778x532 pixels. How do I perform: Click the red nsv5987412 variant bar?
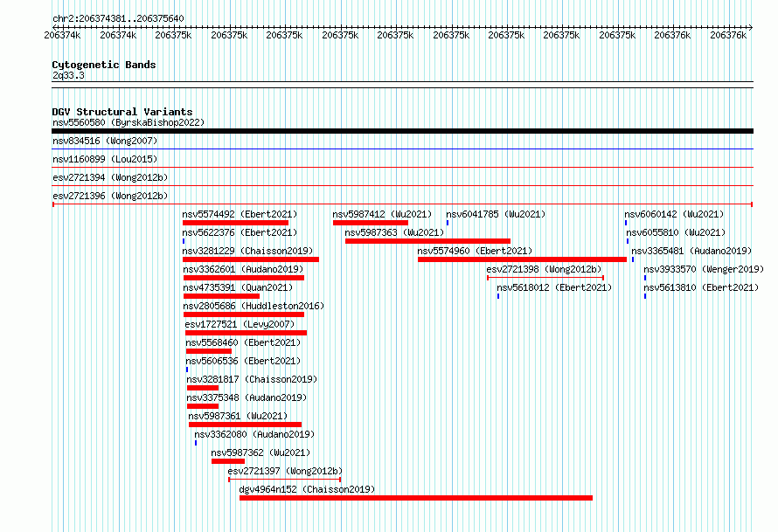click(x=370, y=223)
